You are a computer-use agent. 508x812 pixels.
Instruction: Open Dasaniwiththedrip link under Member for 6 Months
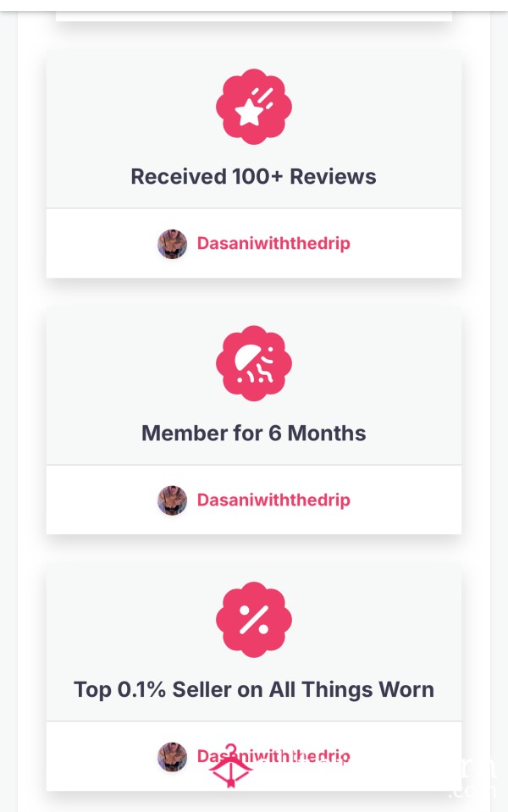tap(273, 500)
